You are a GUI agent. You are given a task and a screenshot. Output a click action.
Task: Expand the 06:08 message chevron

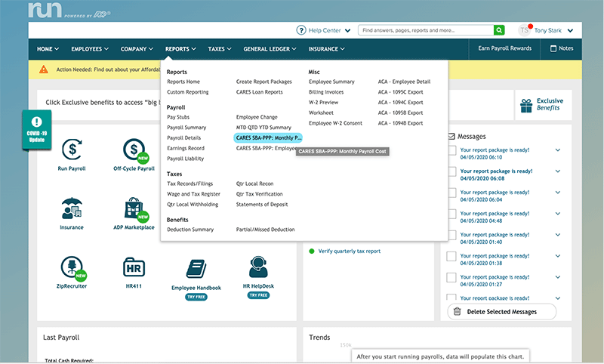pyautogui.click(x=558, y=171)
